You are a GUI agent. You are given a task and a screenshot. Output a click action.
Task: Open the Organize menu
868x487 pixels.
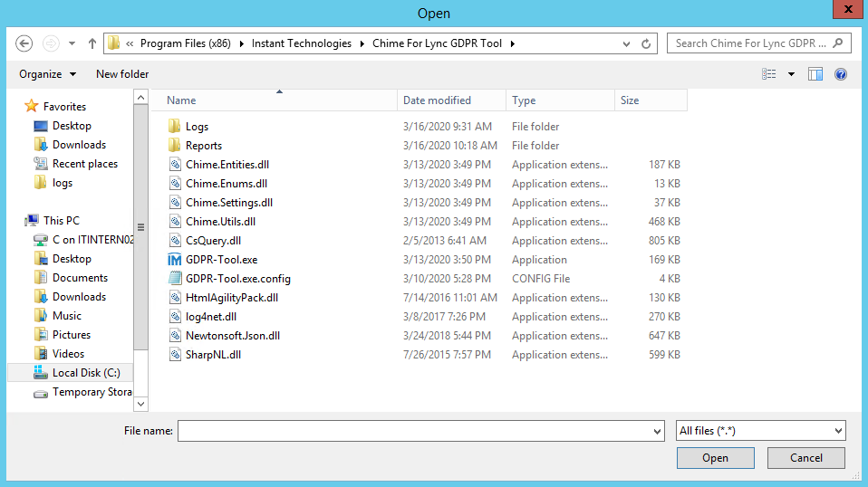[x=47, y=74]
